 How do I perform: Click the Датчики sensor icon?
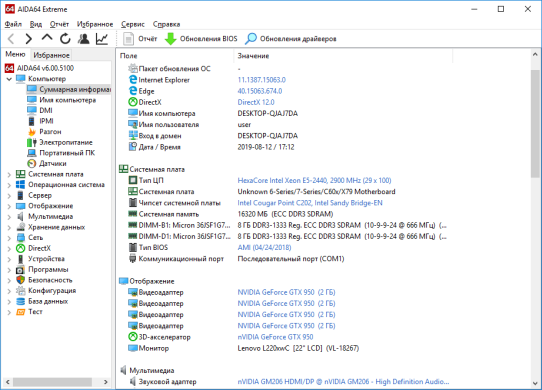pyautogui.click(x=32, y=164)
